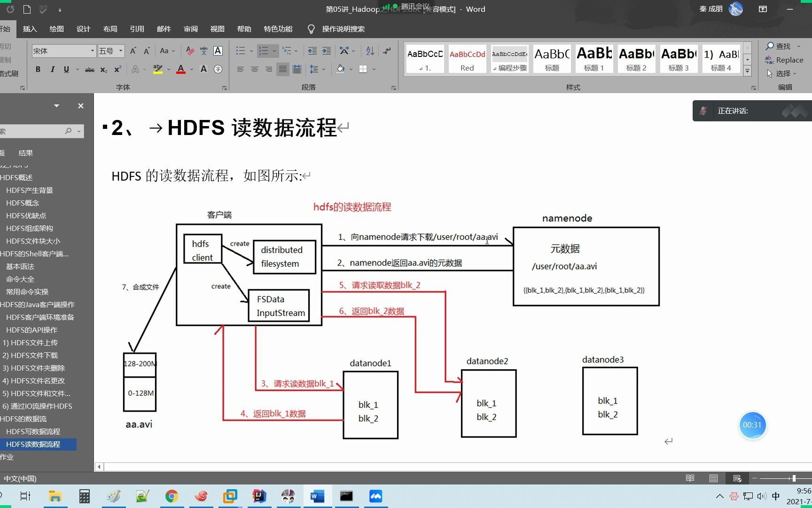This screenshot has height=508, width=812.
Task: Select the subscript icon
Action: (x=103, y=69)
